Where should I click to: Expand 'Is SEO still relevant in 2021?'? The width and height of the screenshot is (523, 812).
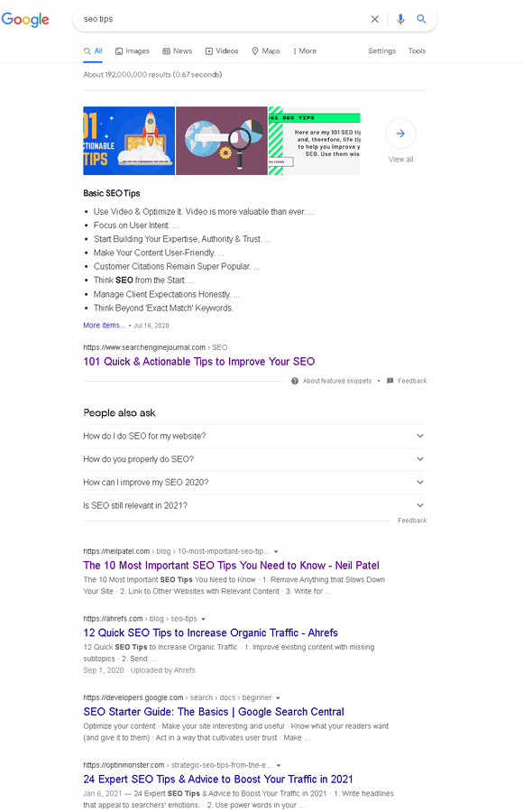254,505
